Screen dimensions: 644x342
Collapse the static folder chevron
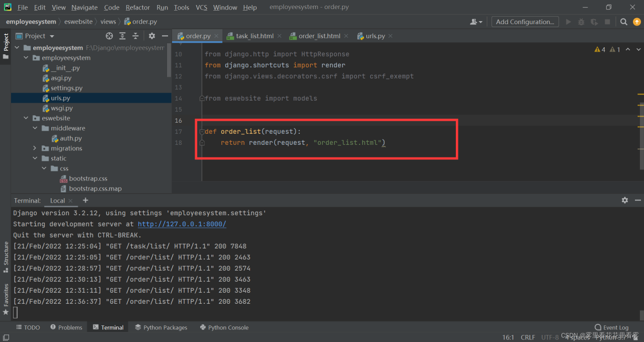(35, 158)
